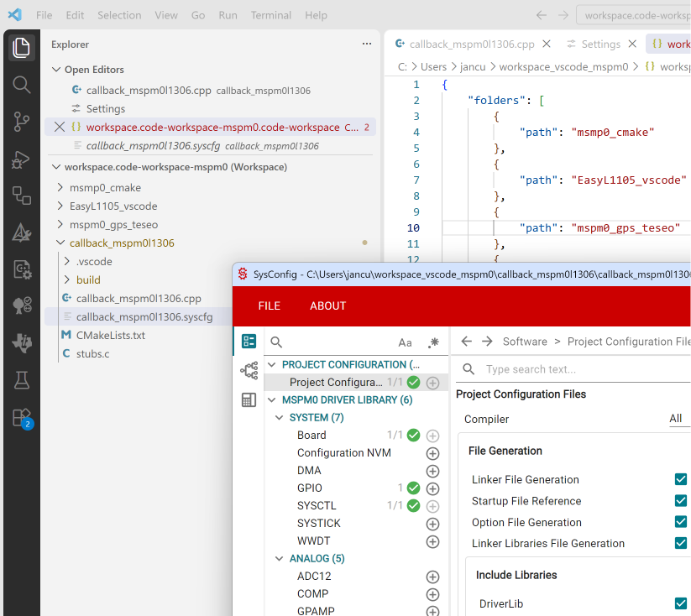
Task: Uncheck Linker File Generation
Action: [x=681, y=479]
